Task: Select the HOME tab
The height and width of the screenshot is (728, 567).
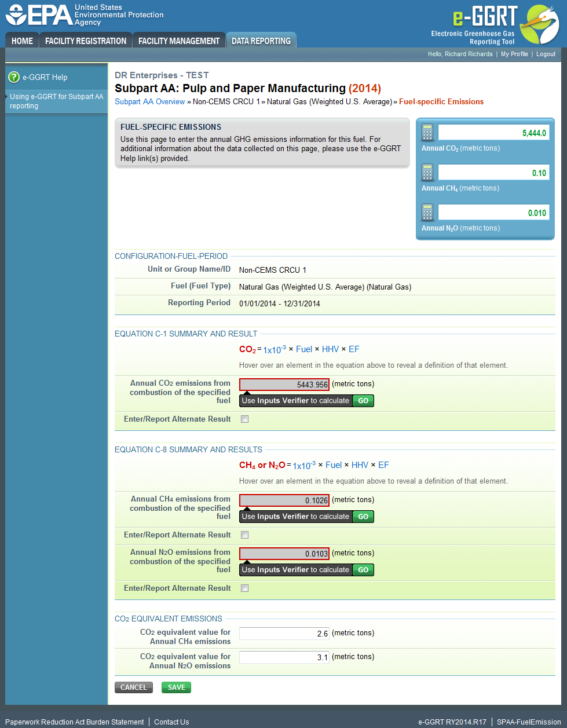Action: pyautogui.click(x=21, y=40)
